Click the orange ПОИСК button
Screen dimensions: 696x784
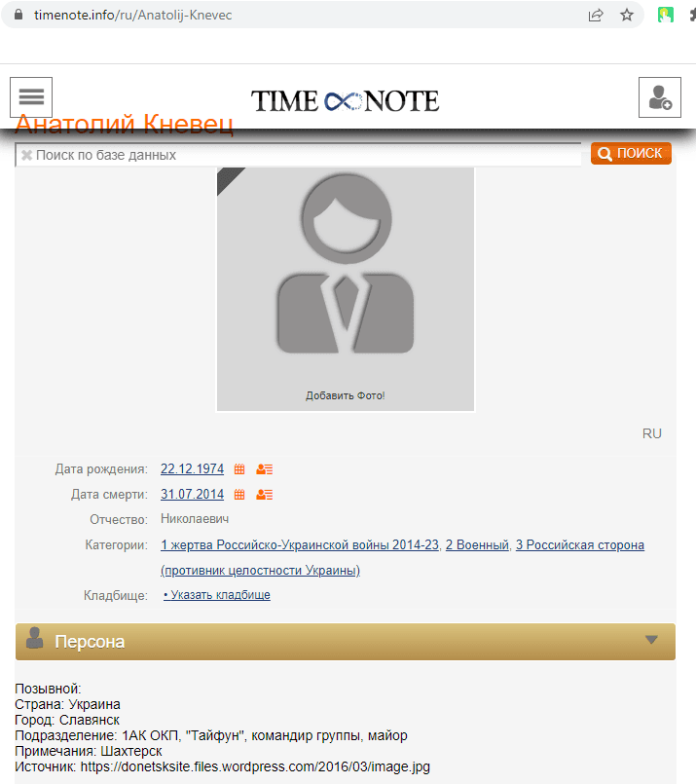(631, 154)
